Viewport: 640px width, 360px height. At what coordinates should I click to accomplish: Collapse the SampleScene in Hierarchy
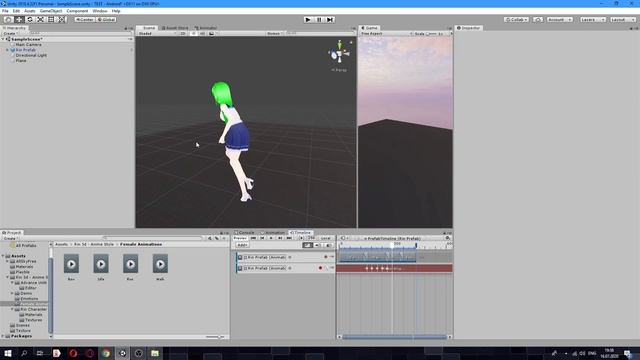tap(3, 39)
